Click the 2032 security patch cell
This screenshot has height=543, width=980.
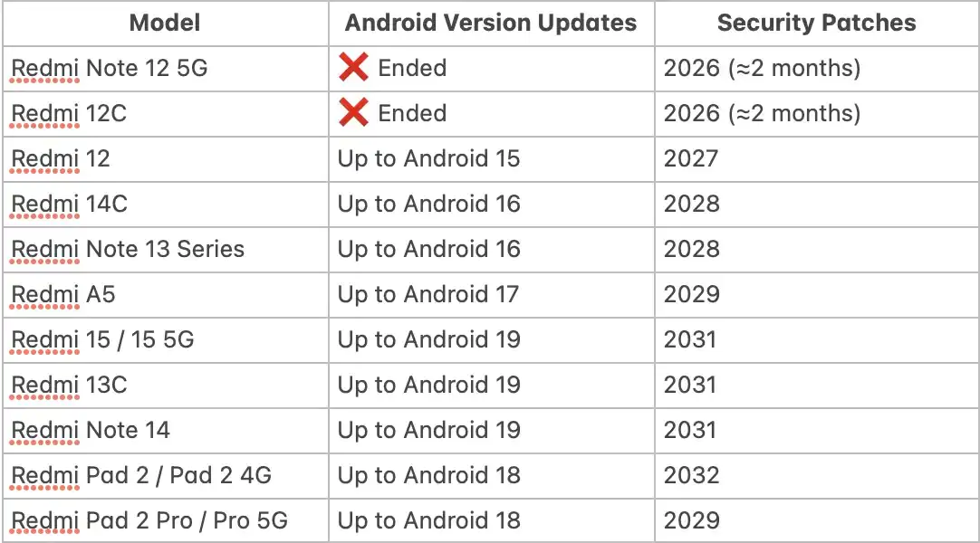click(691, 475)
